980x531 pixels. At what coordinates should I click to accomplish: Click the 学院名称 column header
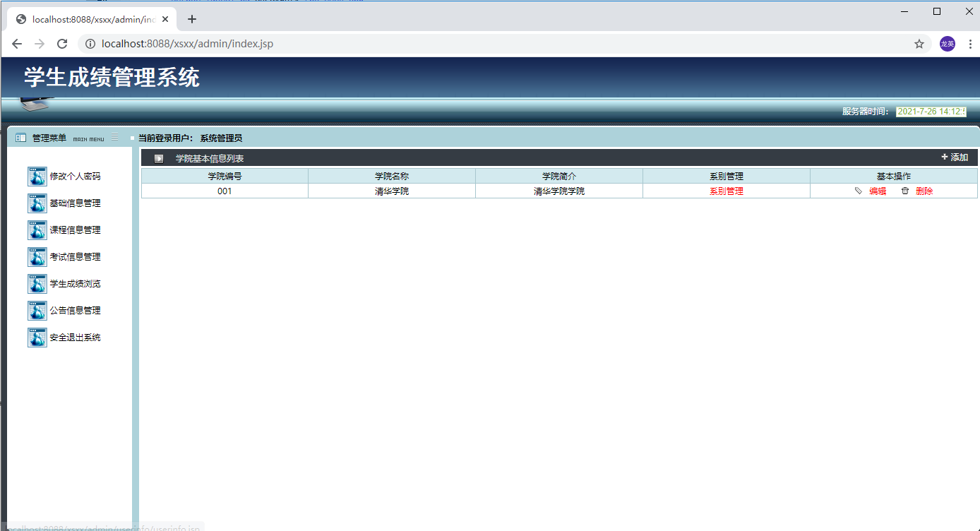392,176
